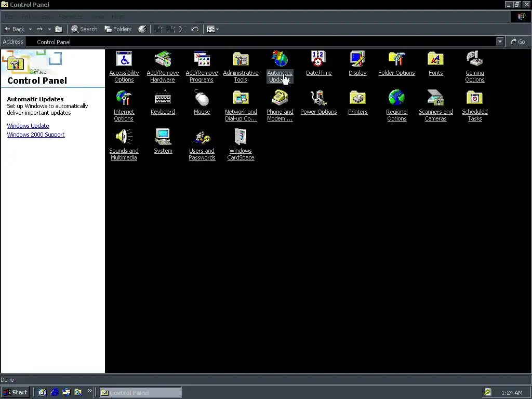Open Regional Options

396,105
